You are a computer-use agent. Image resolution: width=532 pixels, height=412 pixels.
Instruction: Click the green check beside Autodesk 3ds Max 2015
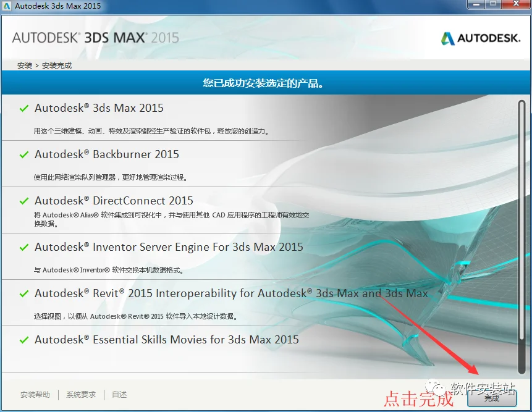click(x=24, y=108)
